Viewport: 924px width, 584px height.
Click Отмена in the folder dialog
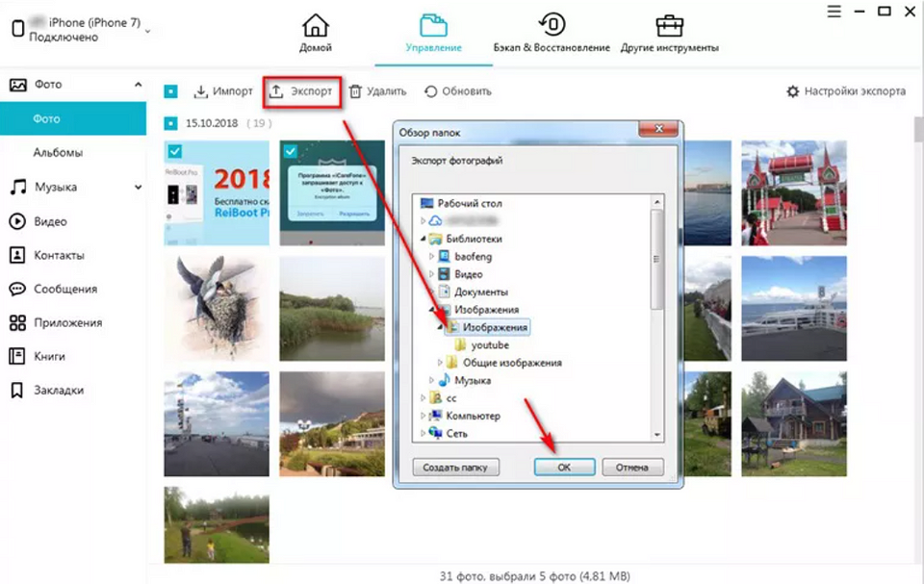click(633, 467)
